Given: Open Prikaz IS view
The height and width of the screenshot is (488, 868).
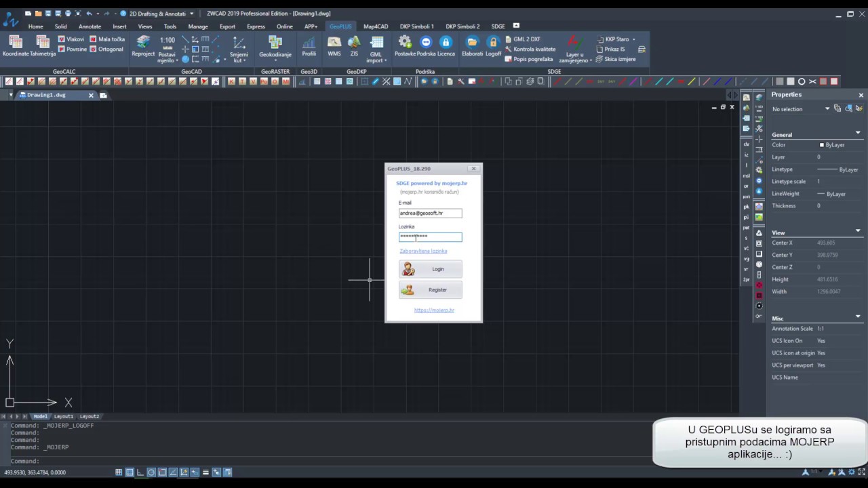Looking at the screenshot, I should (610, 49).
